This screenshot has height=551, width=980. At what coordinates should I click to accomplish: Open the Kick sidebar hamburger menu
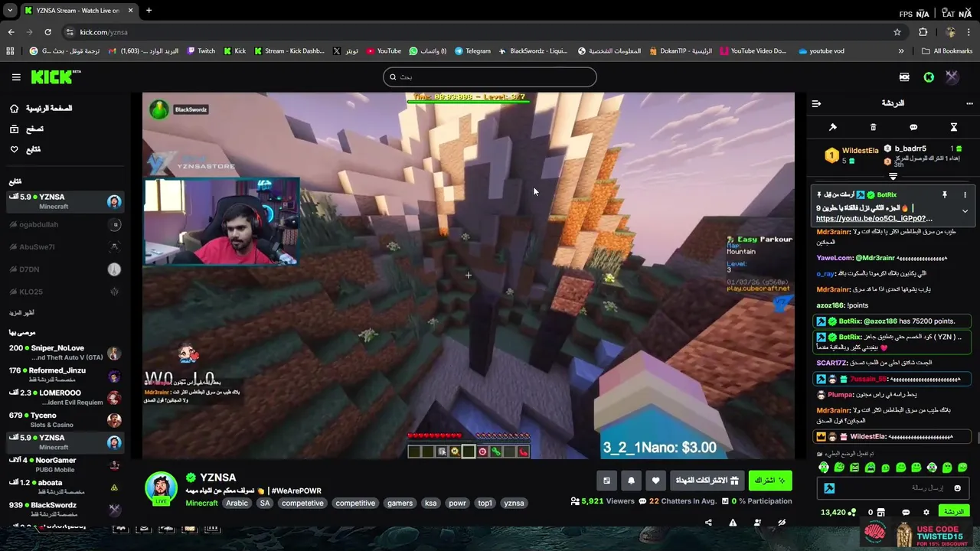pyautogui.click(x=16, y=77)
